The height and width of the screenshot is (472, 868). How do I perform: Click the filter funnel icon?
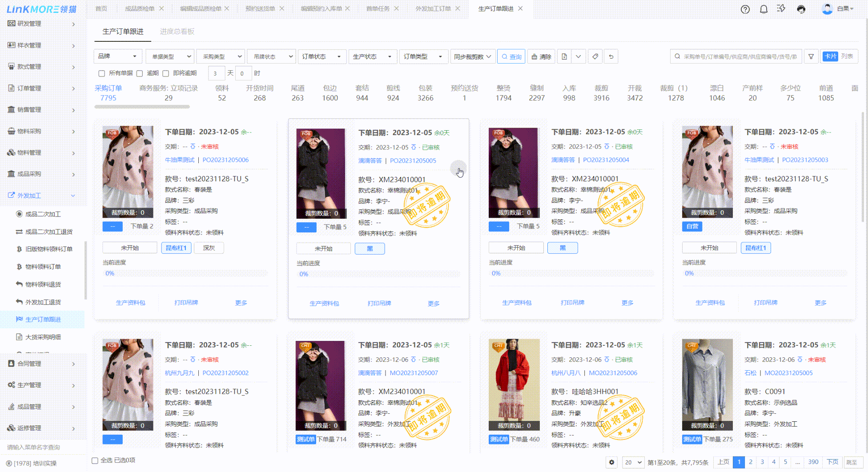(x=811, y=56)
